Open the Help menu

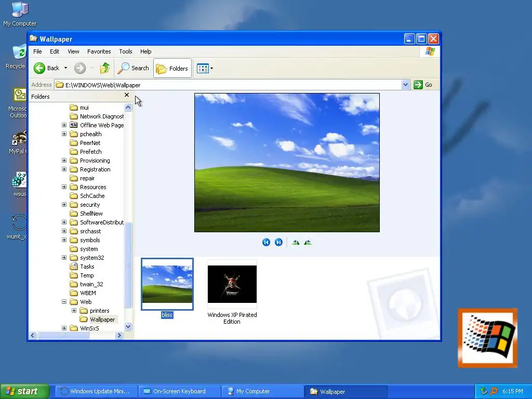146,51
